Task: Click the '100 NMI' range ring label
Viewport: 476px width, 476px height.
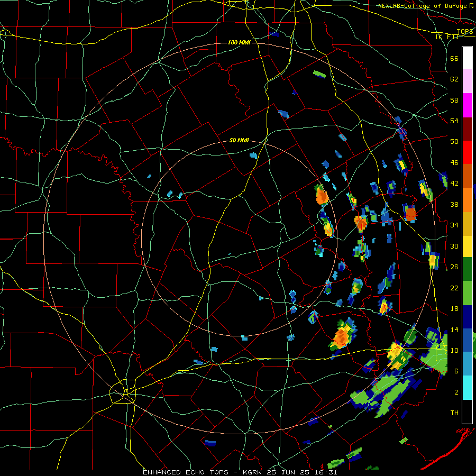Action: pyautogui.click(x=239, y=42)
